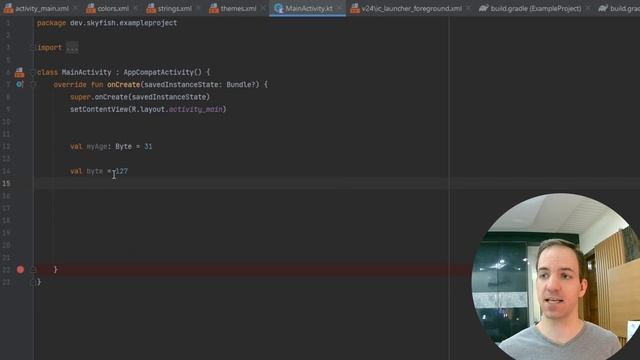Click the byte variable name on line 14

pos(95,171)
